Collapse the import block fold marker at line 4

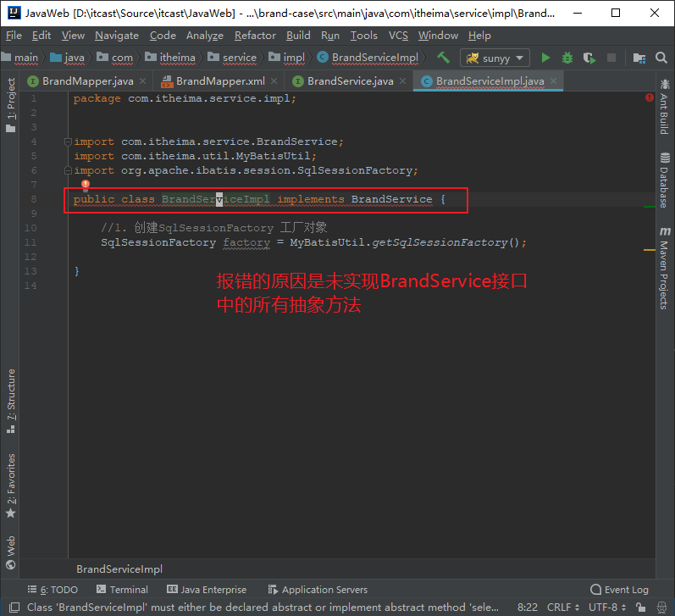[68, 142]
